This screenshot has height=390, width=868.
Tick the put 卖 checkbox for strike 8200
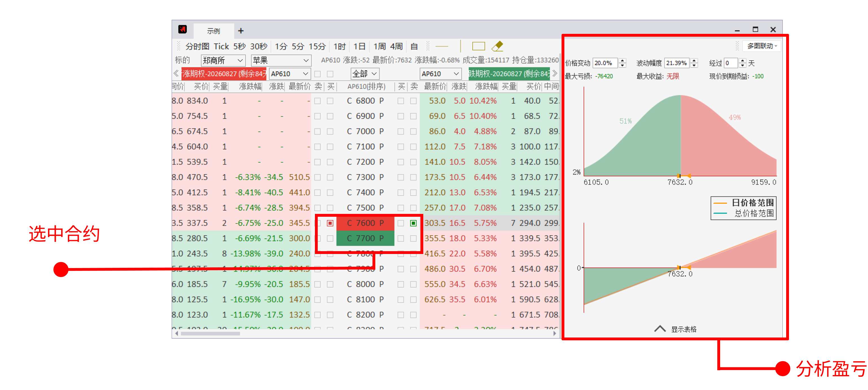point(413,315)
